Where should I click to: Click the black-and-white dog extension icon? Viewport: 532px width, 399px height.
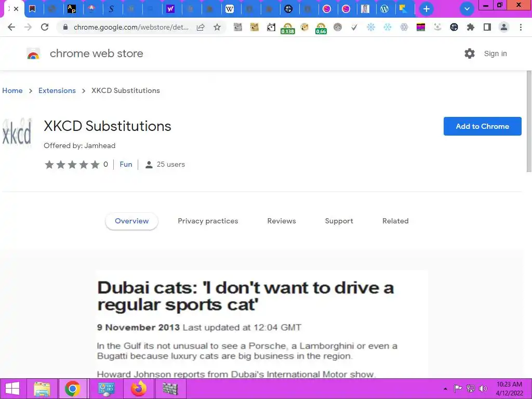pos(271,27)
